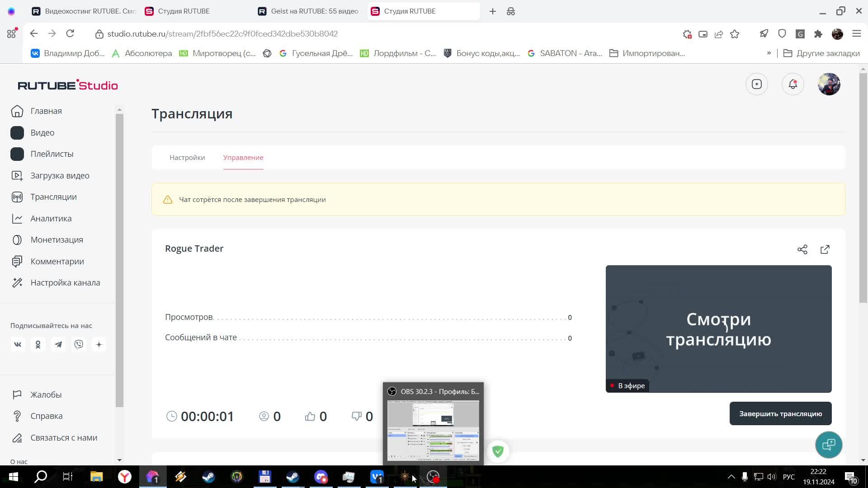Open Связаться с нами link
This screenshot has height=488, width=868.
[x=54, y=438]
